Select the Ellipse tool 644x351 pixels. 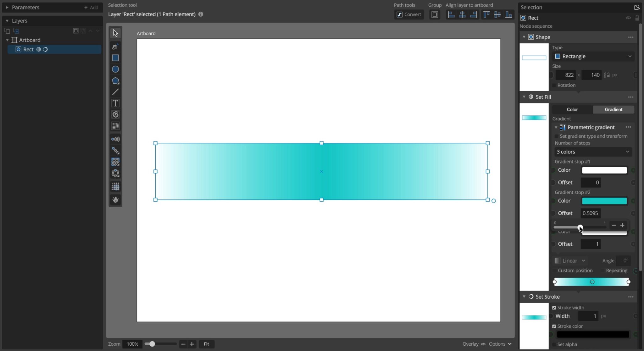point(115,69)
